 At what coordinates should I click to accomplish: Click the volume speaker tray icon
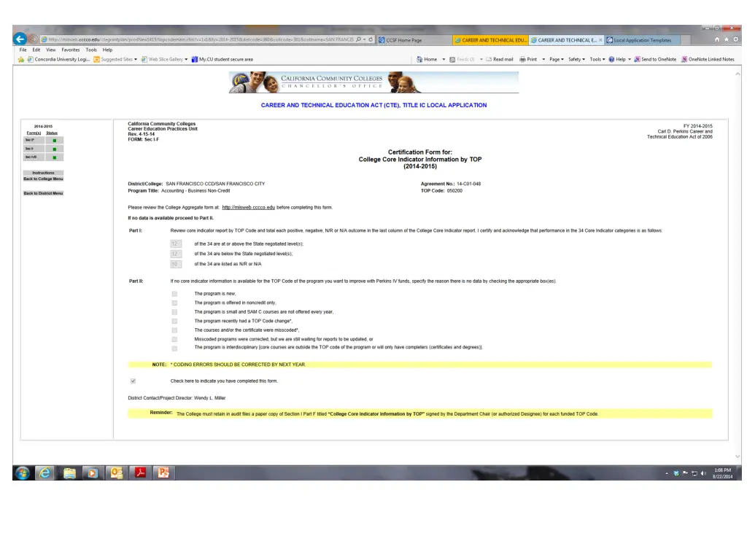point(703,473)
